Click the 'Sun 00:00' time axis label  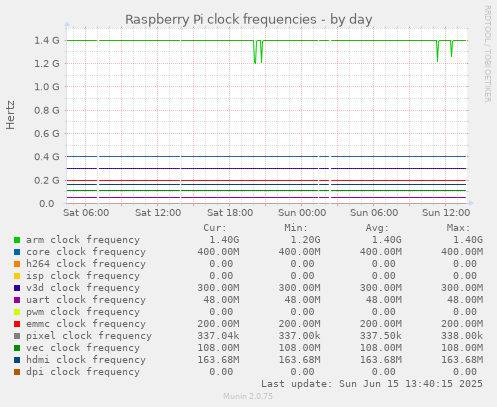click(x=302, y=213)
